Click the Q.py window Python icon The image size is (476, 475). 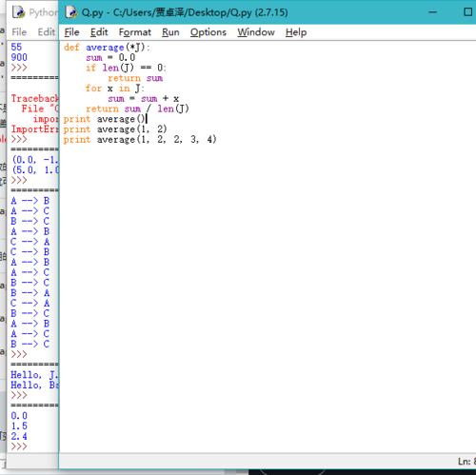pos(71,12)
